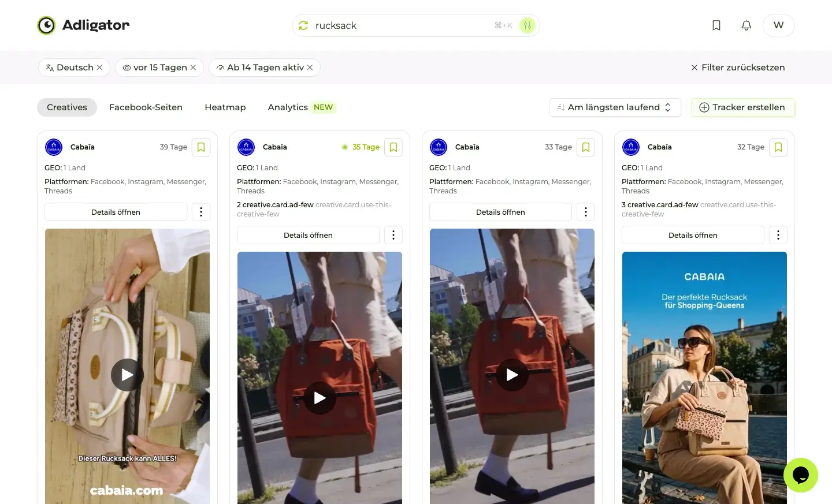Screen dimensions: 832x504
Task: Click the Deutsch filter chip label
Action: pyautogui.click(x=75, y=68)
